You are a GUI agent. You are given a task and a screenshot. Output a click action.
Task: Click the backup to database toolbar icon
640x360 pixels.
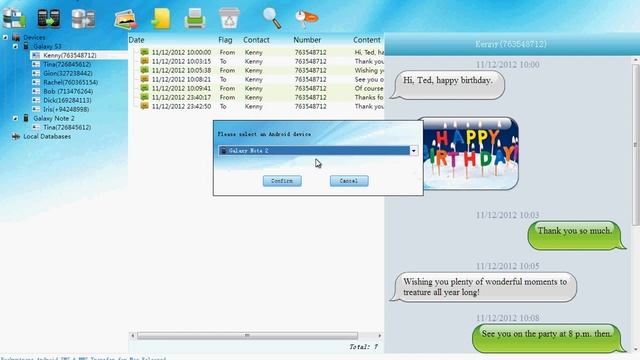tap(14, 18)
